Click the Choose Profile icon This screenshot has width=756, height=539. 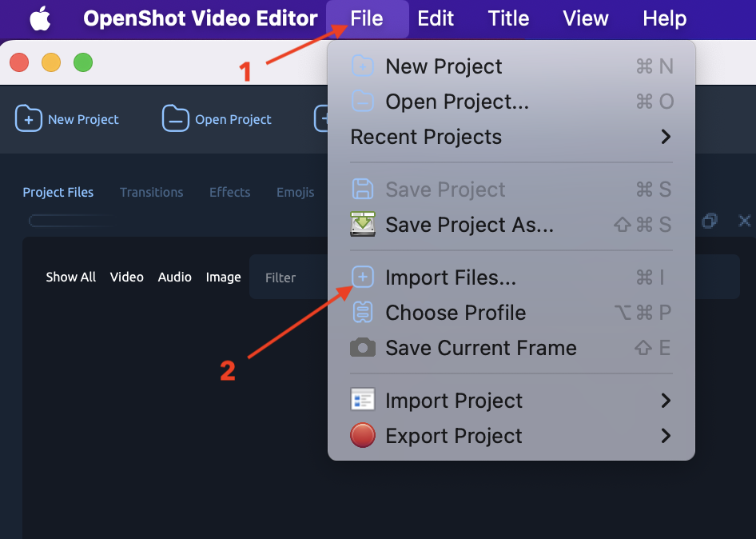[363, 312]
